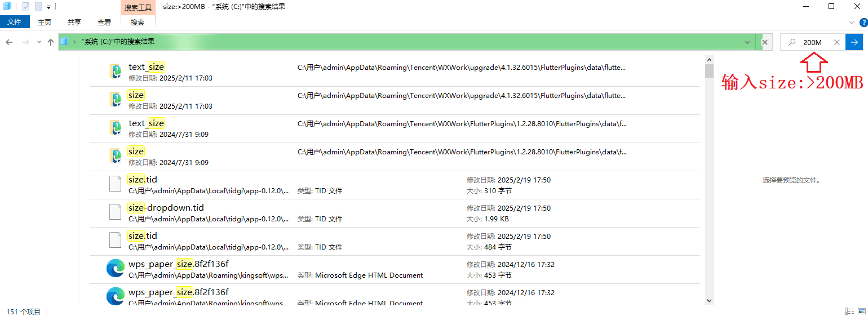Open the address bar history dropdown
Image resolution: width=868 pixels, height=316 pixels.
[747, 42]
